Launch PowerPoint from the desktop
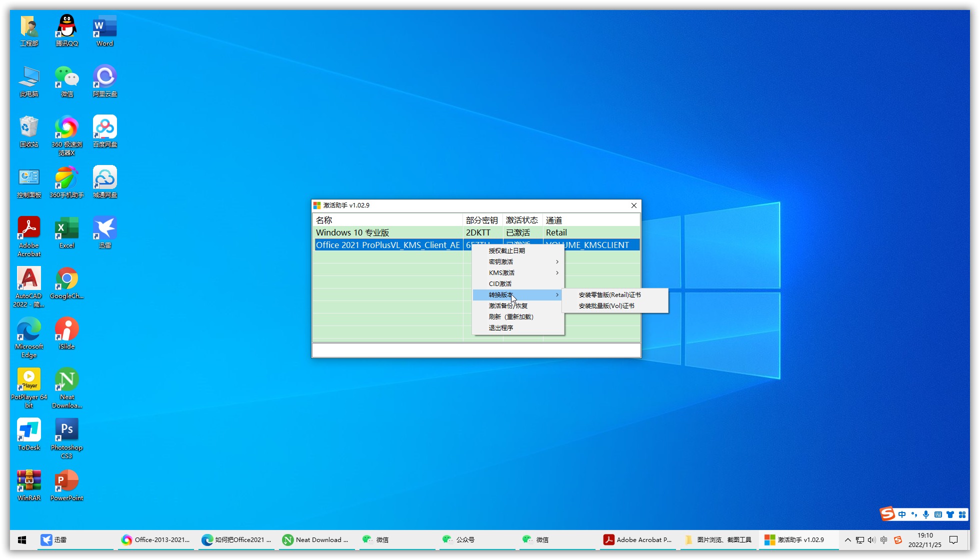This screenshot has height=560, width=980. coord(66,485)
